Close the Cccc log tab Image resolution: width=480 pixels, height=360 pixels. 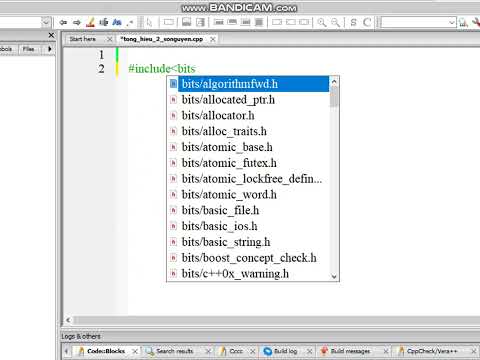click(253, 351)
